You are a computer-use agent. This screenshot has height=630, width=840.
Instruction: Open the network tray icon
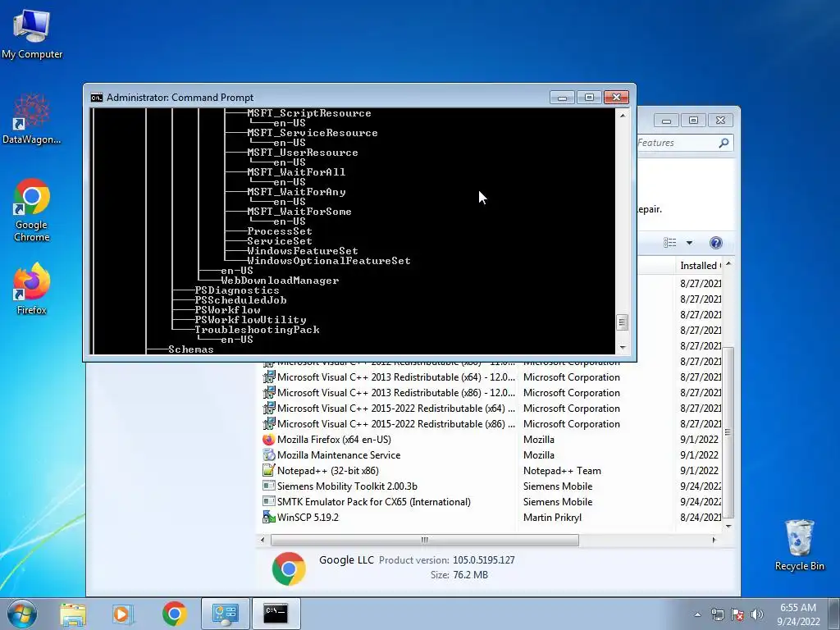click(x=717, y=614)
